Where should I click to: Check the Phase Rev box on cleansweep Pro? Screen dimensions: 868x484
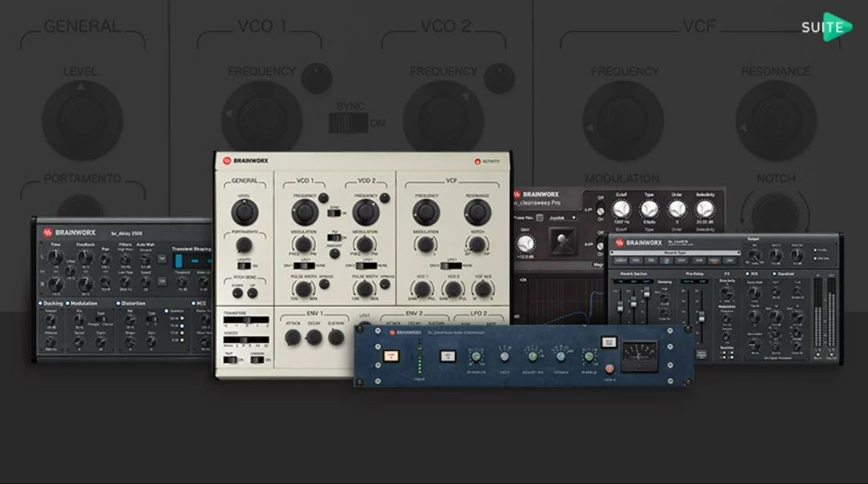coord(539,218)
